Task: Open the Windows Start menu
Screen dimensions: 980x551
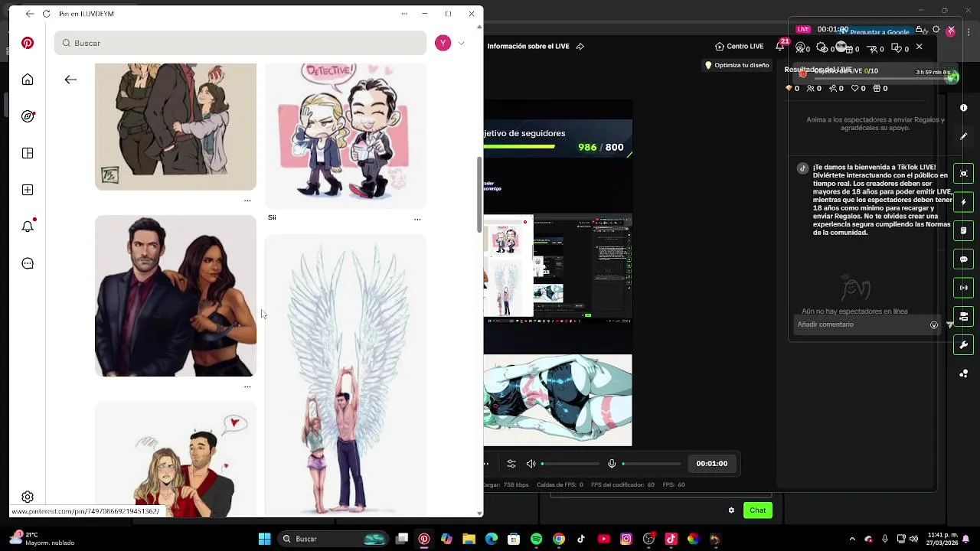Action: (264, 539)
